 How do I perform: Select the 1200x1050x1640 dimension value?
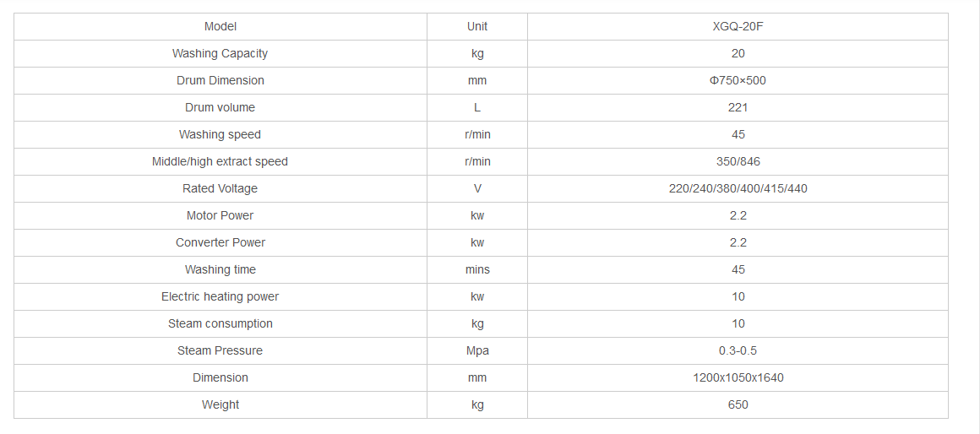click(x=738, y=377)
